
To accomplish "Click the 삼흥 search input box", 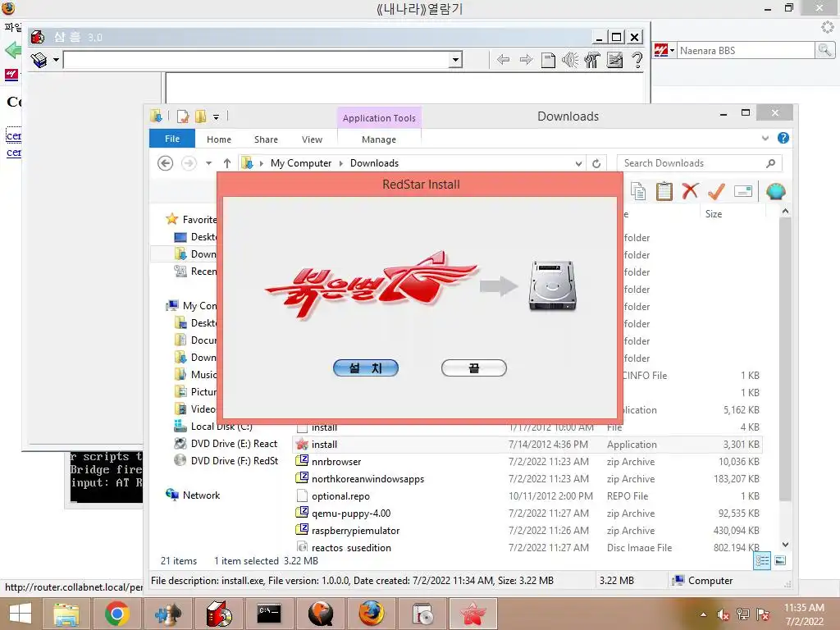I will tap(256, 59).
